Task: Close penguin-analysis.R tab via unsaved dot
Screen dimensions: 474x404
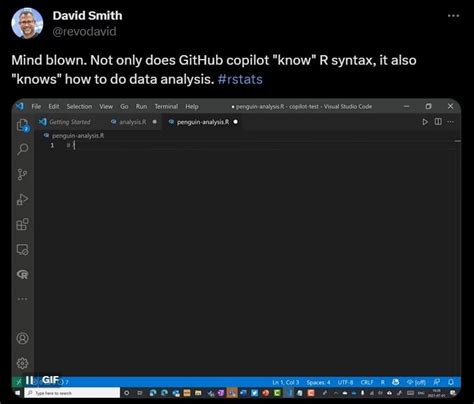Action: click(236, 122)
